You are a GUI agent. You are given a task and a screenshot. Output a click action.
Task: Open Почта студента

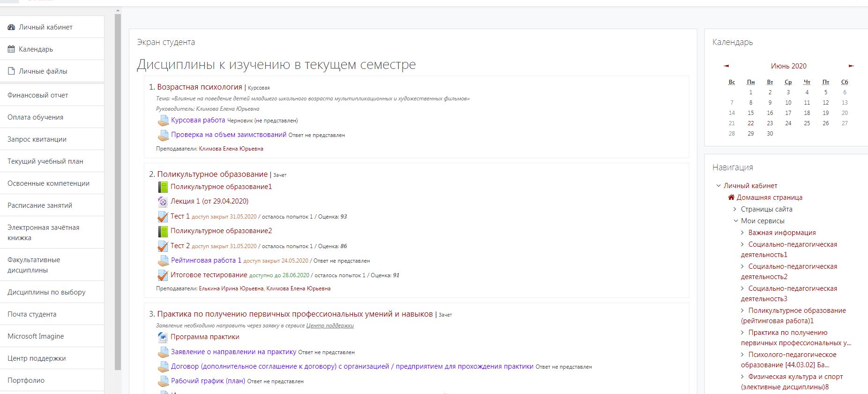point(52,314)
